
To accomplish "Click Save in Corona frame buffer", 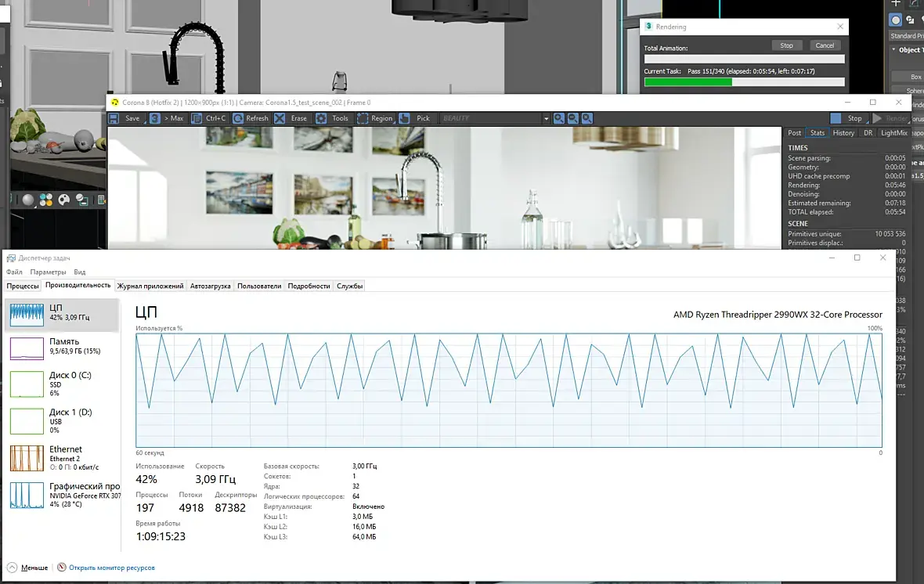I will point(125,118).
